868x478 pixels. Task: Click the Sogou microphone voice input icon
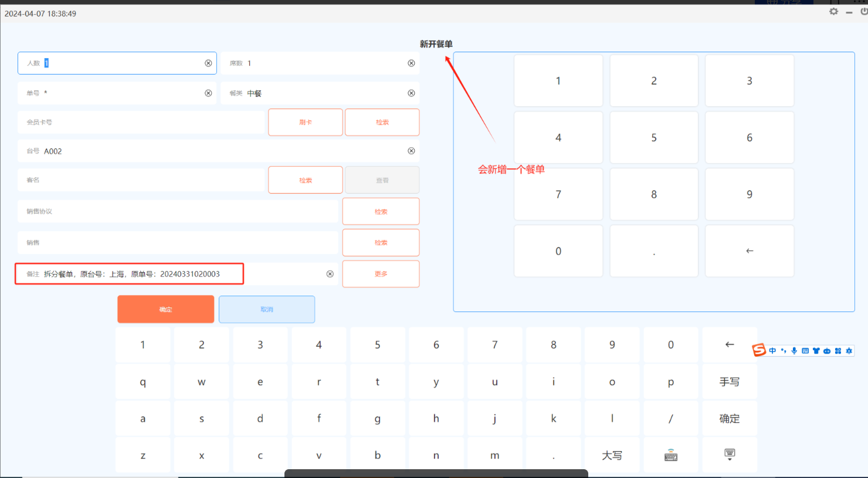pos(794,351)
